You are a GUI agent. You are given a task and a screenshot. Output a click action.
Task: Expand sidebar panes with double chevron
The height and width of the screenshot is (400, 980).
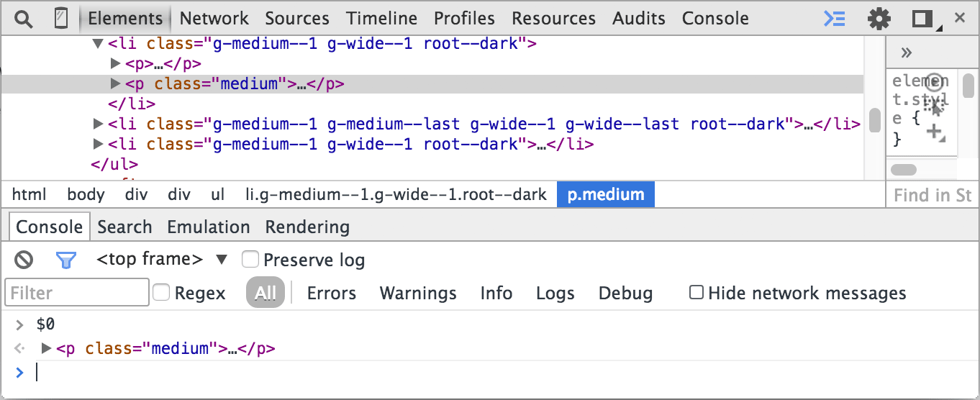tap(907, 53)
